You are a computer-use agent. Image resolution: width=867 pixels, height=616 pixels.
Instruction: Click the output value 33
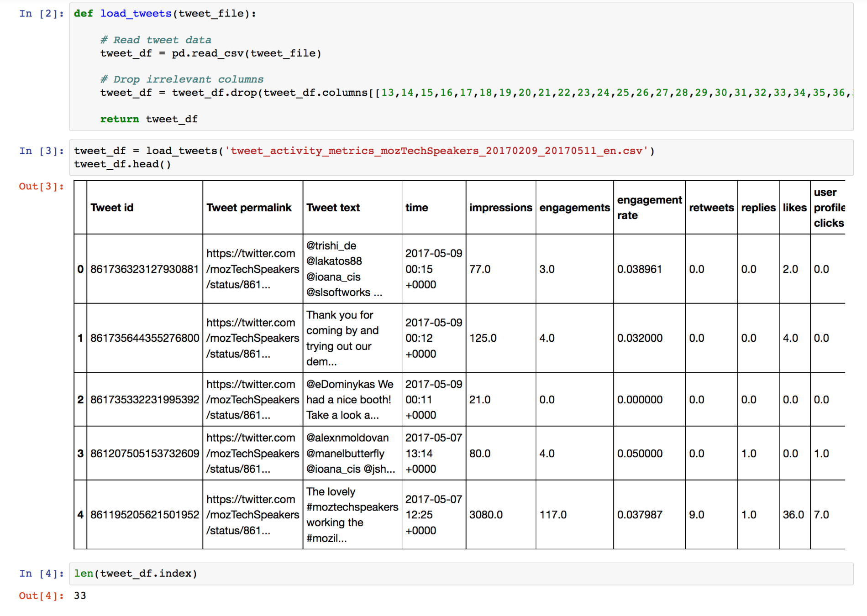coord(80,596)
